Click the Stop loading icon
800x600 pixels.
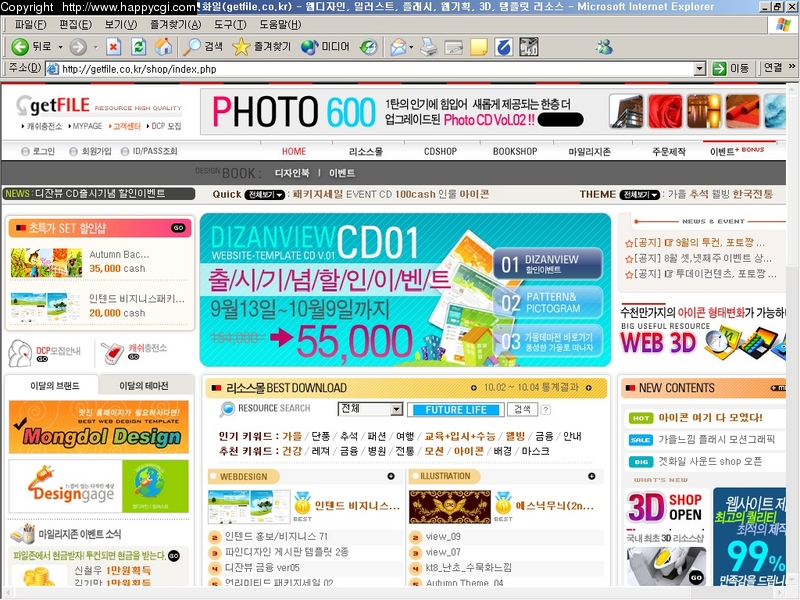114,47
